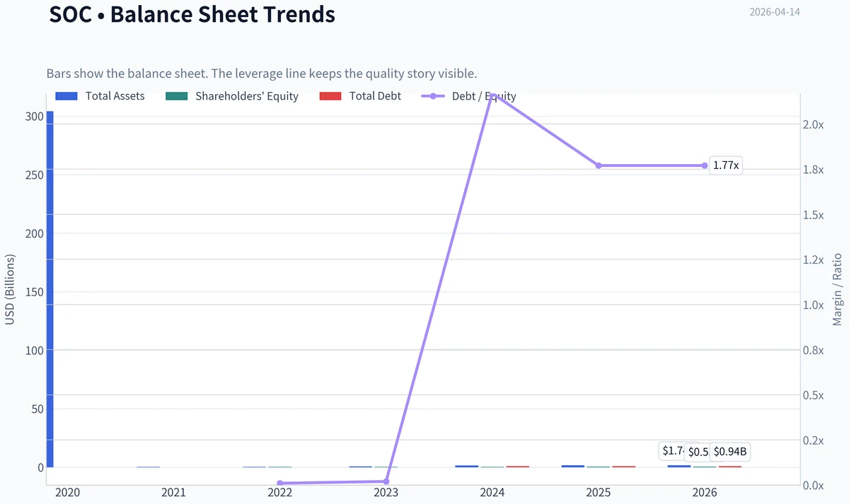The height and width of the screenshot is (504, 849).
Task: Toggle the Debt / Equity legend label
Action: pyautogui.click(x=484, y=96)
